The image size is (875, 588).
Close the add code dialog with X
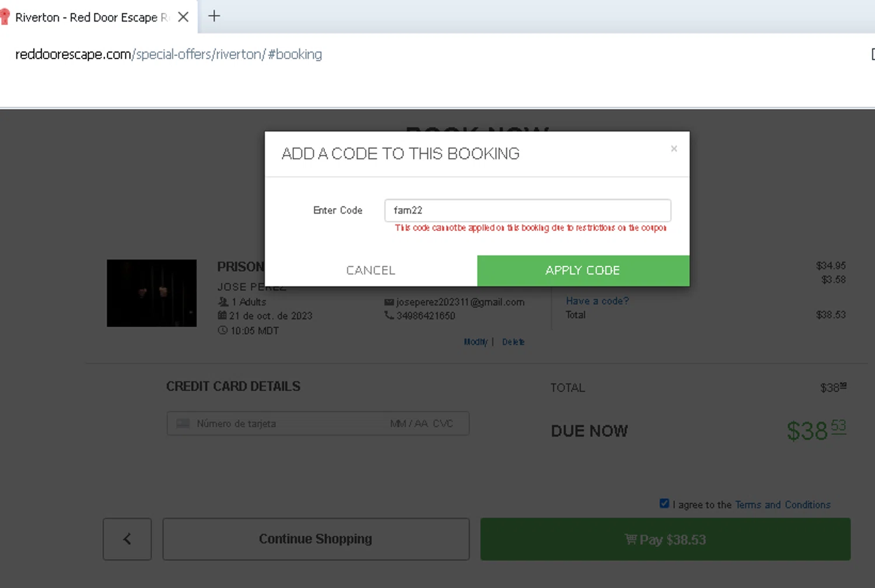pos(674,149)
